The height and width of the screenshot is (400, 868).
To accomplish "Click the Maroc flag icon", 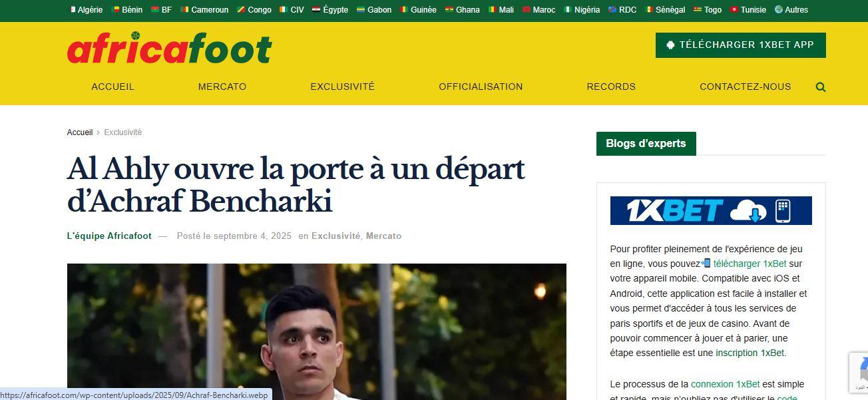I will [x=527, y=10].
